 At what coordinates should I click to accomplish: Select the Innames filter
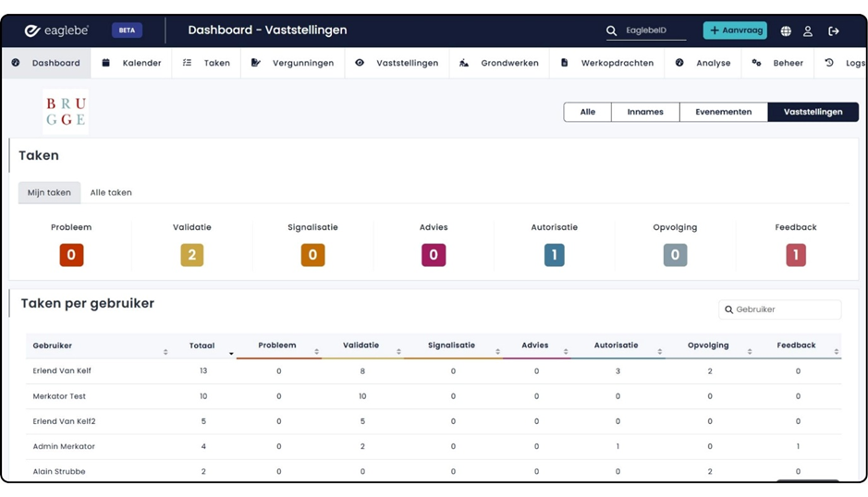click(x=645, y=112)
